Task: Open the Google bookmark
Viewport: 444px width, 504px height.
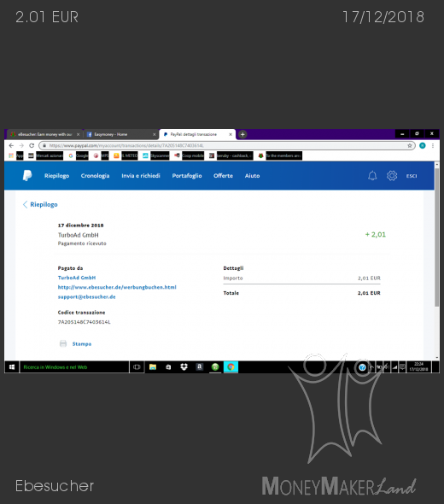Action: coord(79,155)
